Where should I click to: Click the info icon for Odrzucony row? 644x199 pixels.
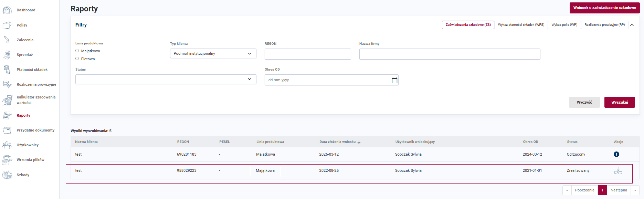616,154
